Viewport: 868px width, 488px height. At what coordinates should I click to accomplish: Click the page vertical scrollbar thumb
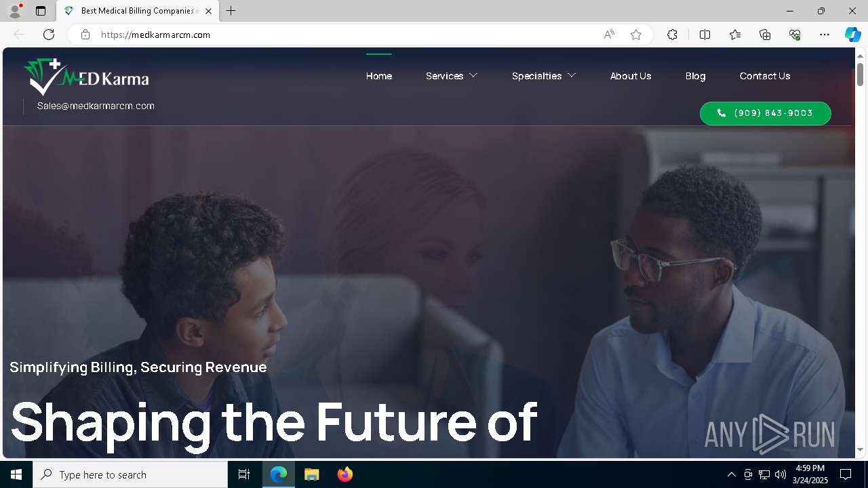pos(861,74)
